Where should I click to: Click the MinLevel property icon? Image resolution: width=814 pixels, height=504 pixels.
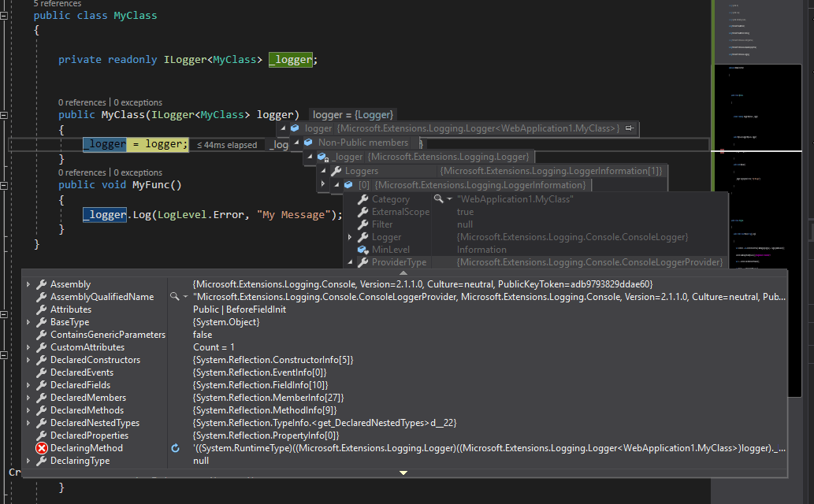(x=362, y=249)
